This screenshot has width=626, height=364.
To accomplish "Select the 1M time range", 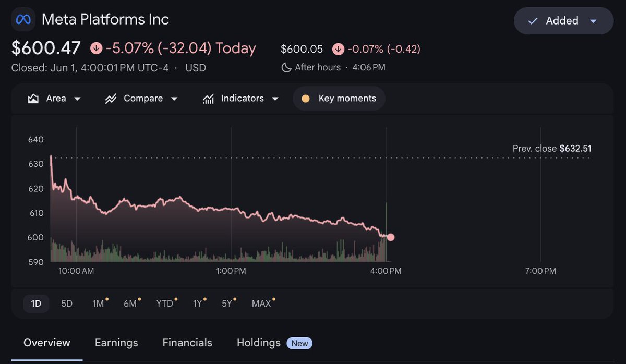I will [99, 304].
